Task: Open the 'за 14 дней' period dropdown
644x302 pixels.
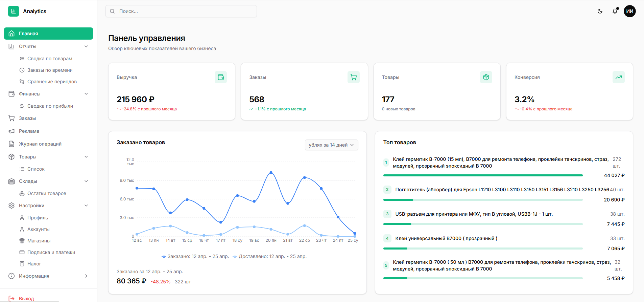Action: 331,145
